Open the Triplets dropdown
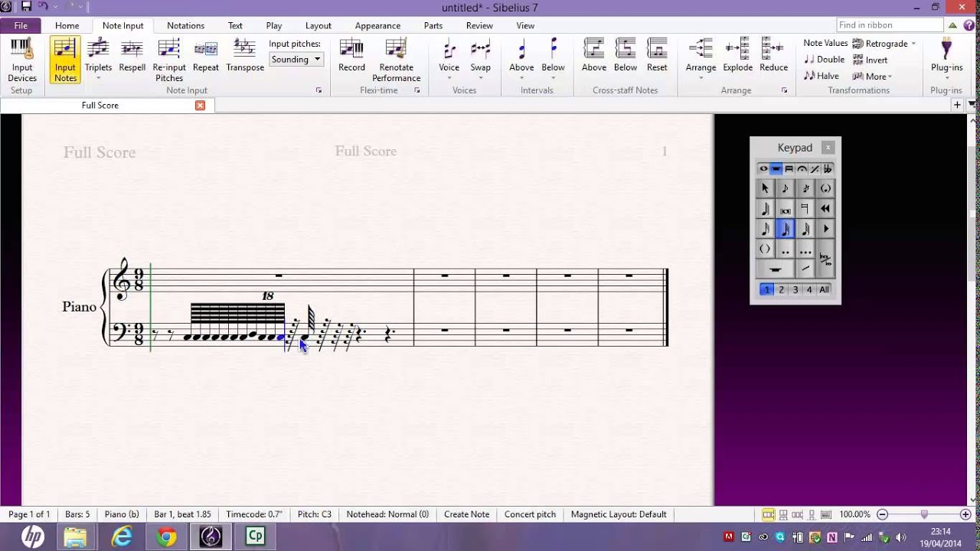Image resolution: width=980 pixels, height=551 pixels. pos(98,60)
